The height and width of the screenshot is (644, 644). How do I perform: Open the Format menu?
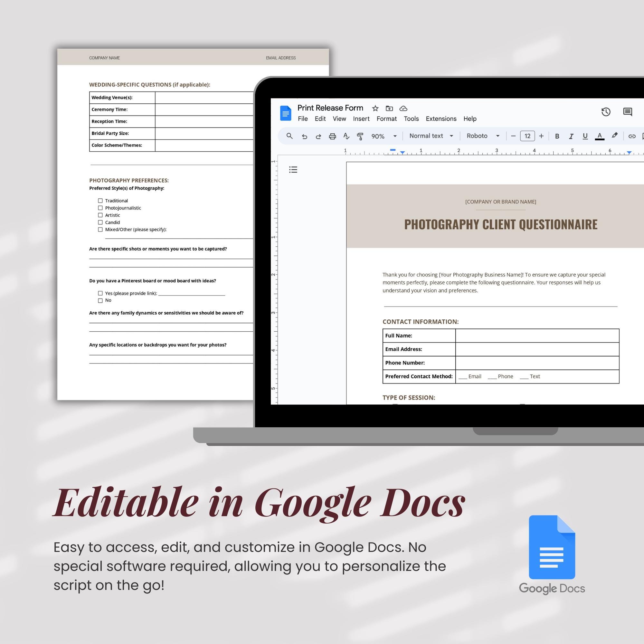[x=387, y=119]
